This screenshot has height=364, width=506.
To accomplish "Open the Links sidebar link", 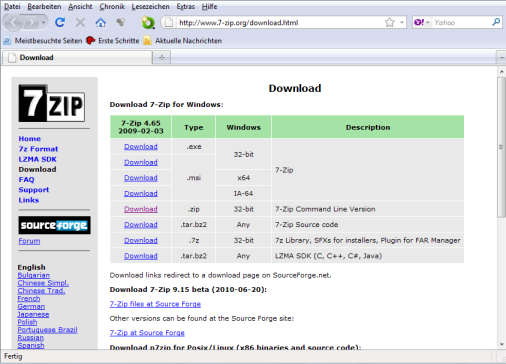I will pyautogui.click(x=29, y=200).
